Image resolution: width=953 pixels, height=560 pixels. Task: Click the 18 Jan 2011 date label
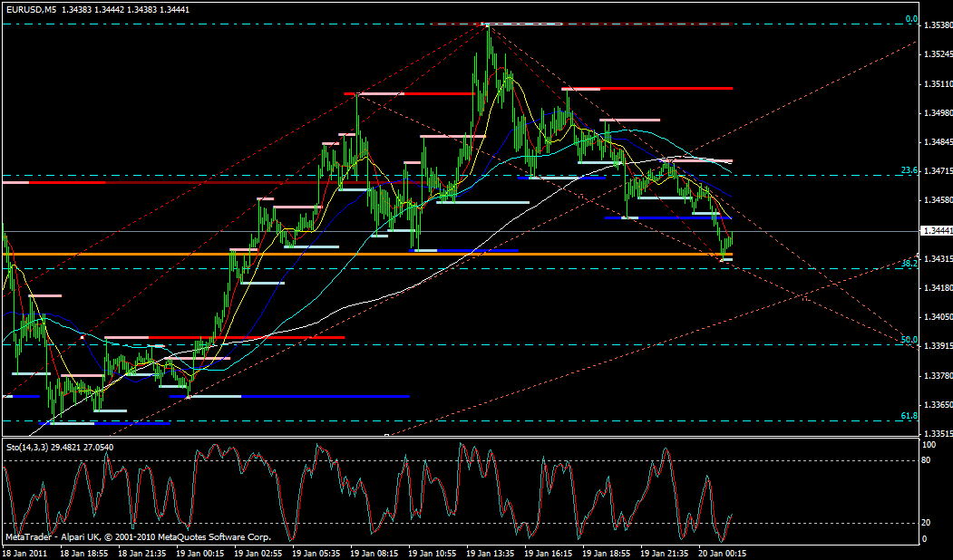click(25, 552)
